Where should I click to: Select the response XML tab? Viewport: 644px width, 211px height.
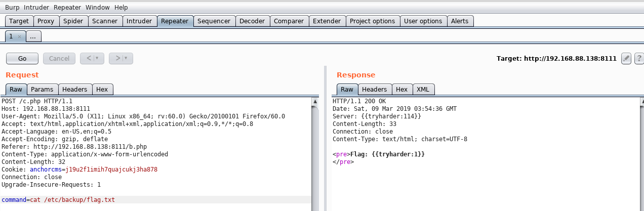pyautogui.click(x=423, y=90)
